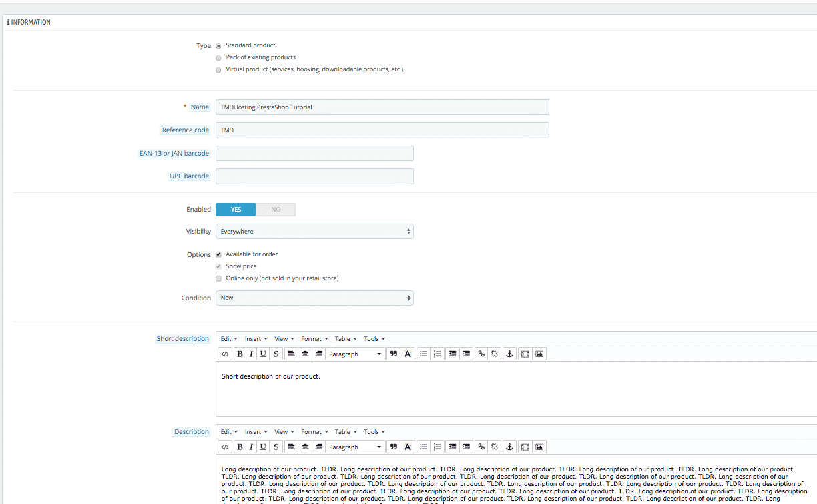Screen dimensions: 817x504
Task: Set Enabled to NO
Action: tap(276, 209)
